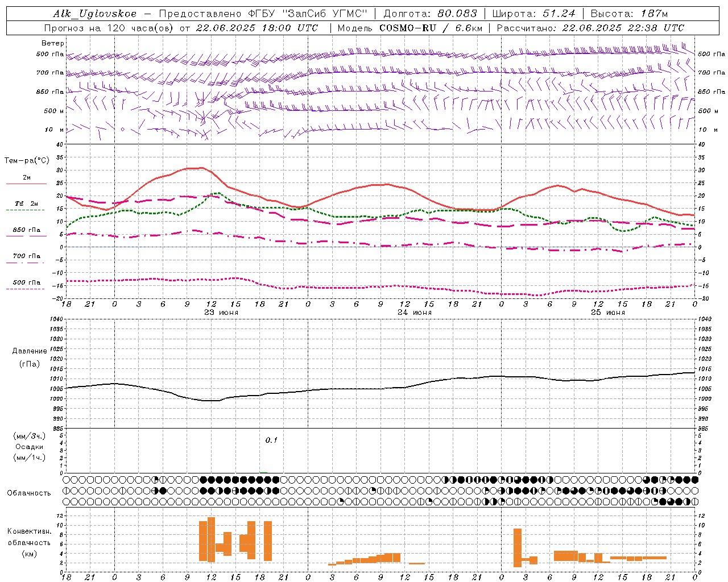Click the solid line sample under 2м legend

click(26, 184)
